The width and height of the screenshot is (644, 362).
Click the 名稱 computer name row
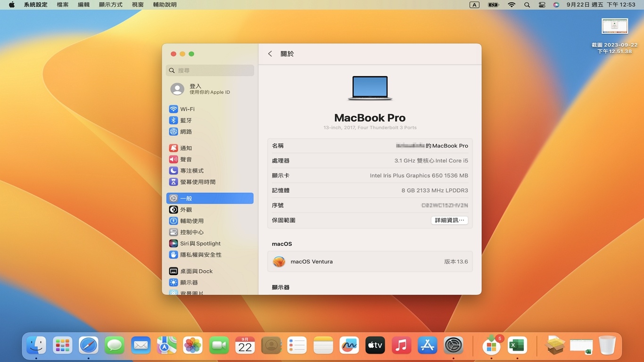(370, 146)
